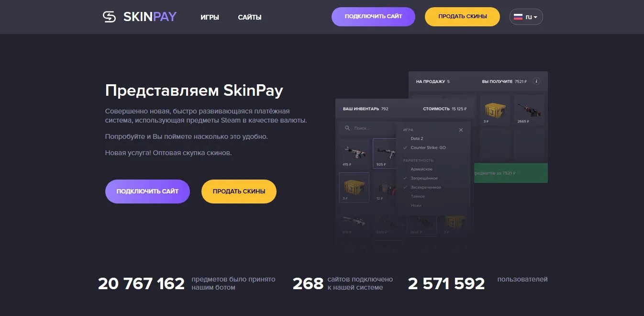Click the hero ПРОДАТЬ СКИНЫ button
This screenshot has width=644, height=316.
pyautogui.click(x=239, y=192)
